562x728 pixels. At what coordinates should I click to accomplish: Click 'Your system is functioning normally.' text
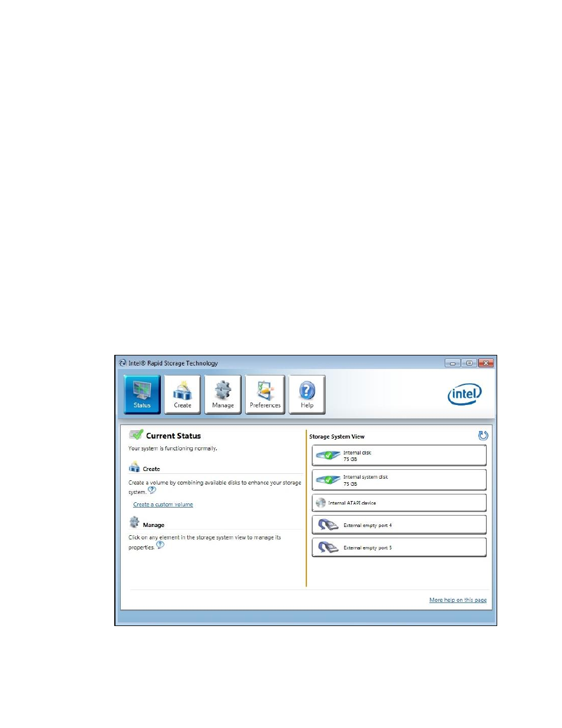(x=173, y=449)
